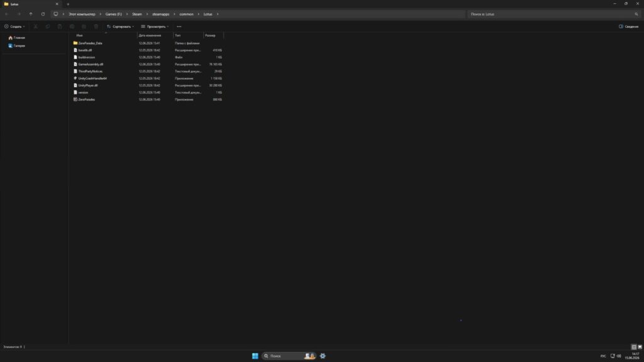The image size is (644, 362).
Task: Click the Rename icon in toolbar
Action: [x=72, y=26]
